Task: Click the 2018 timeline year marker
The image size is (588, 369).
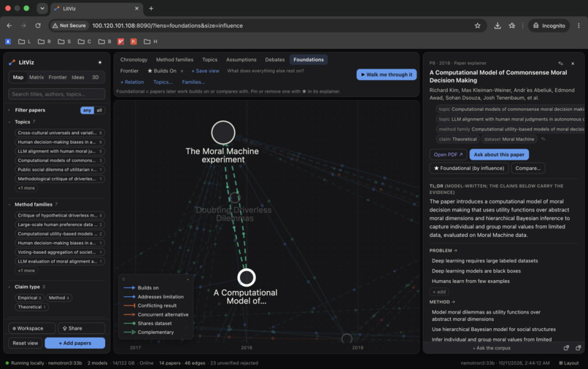Action: 247,348
